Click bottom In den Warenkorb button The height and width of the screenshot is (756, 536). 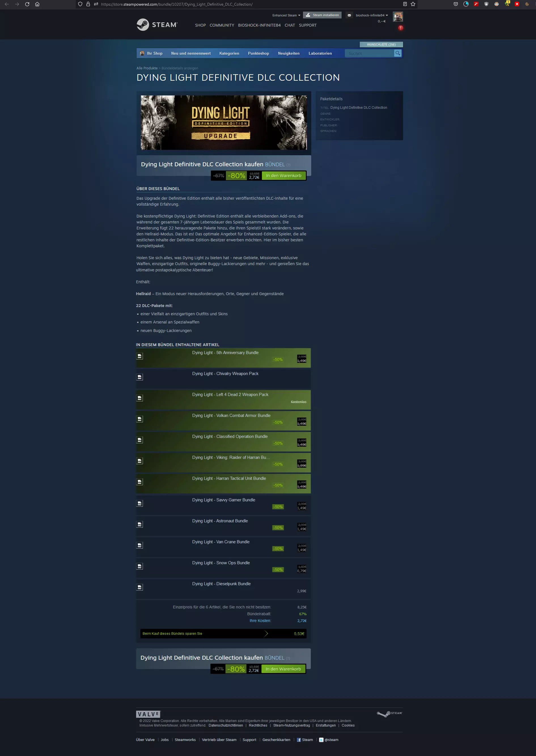coord(283,669)
